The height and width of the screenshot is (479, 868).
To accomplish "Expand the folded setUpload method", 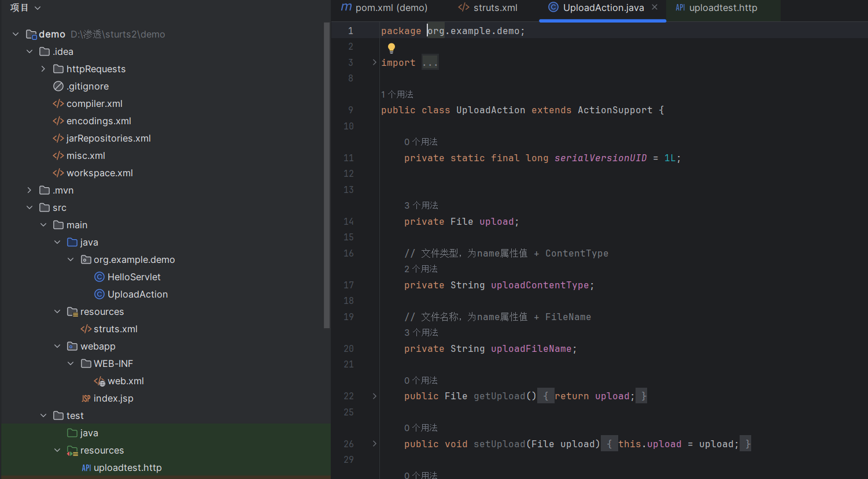I will coord(374,444).
